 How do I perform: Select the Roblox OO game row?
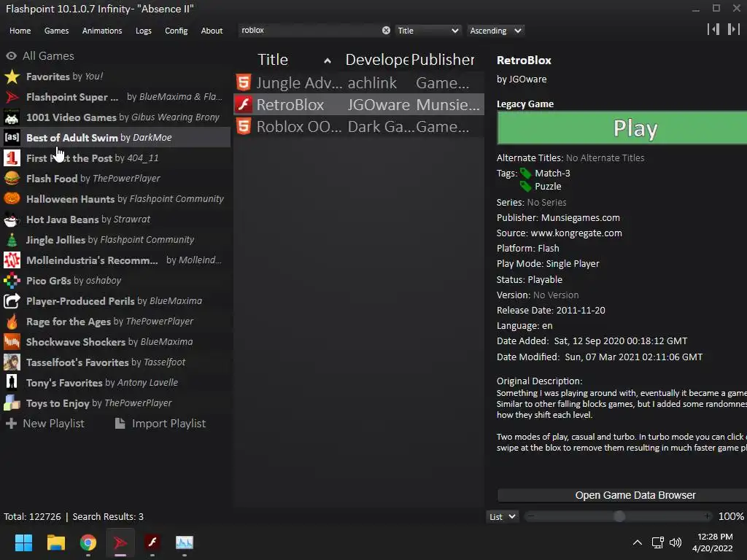point(359,126)
